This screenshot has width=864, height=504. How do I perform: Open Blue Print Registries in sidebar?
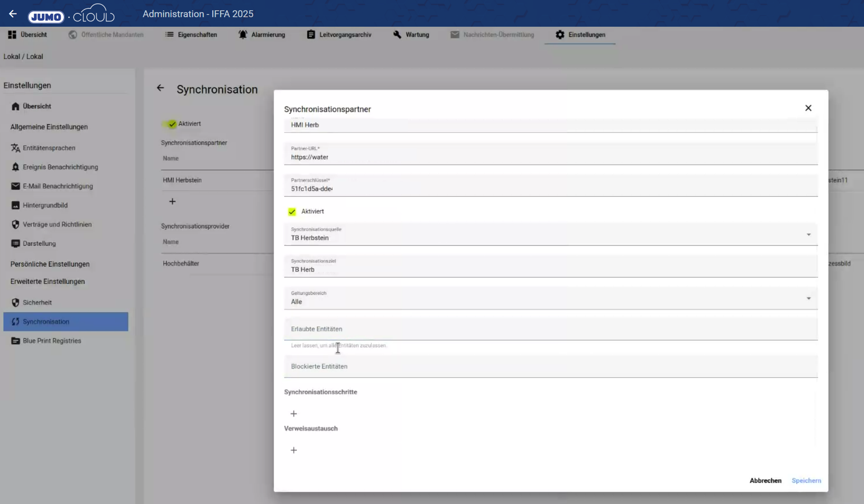(51, 341)
